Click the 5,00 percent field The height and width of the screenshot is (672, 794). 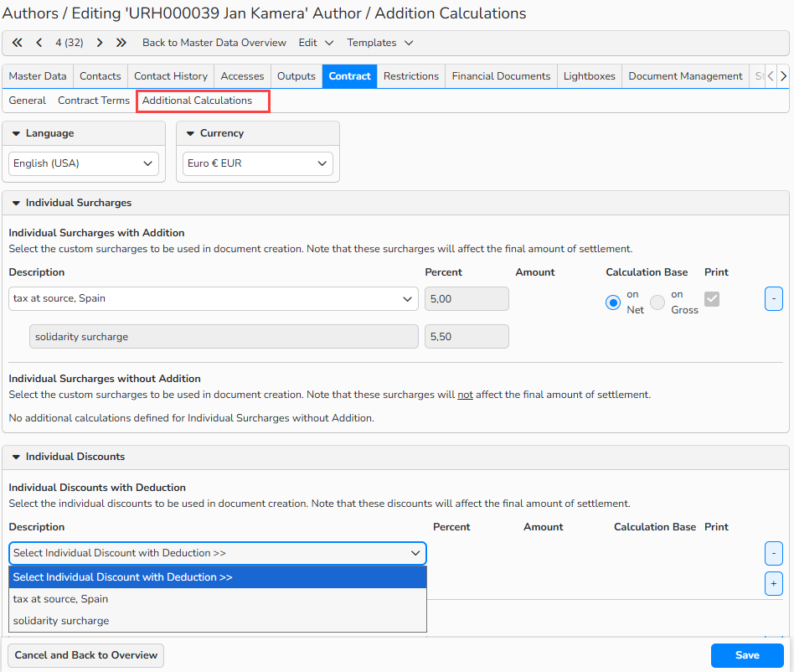point(467,299)
